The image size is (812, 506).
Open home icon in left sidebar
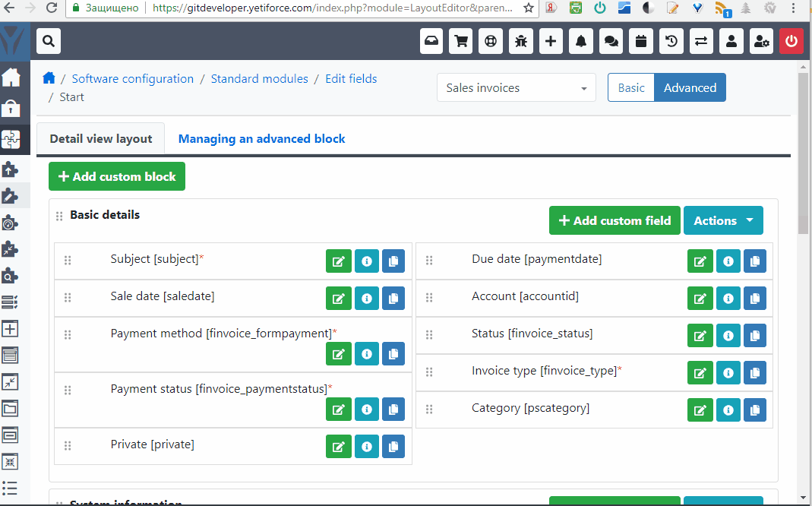point(11,77)
